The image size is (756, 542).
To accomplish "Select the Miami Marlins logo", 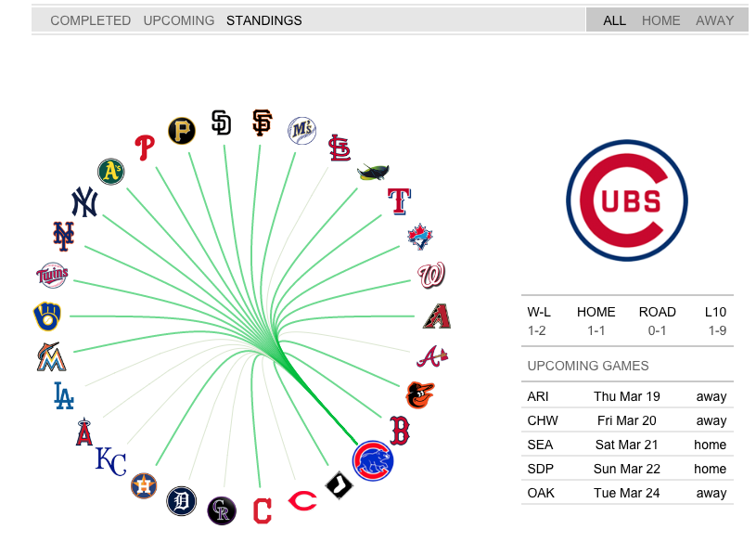I will pos(51,356).
